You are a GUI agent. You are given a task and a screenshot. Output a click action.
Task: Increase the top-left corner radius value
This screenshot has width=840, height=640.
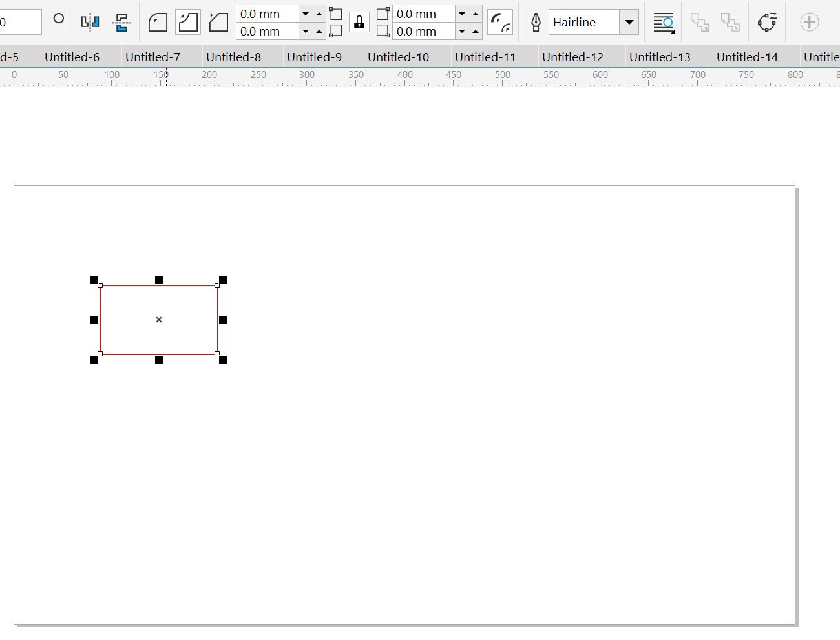pos(319,14)
